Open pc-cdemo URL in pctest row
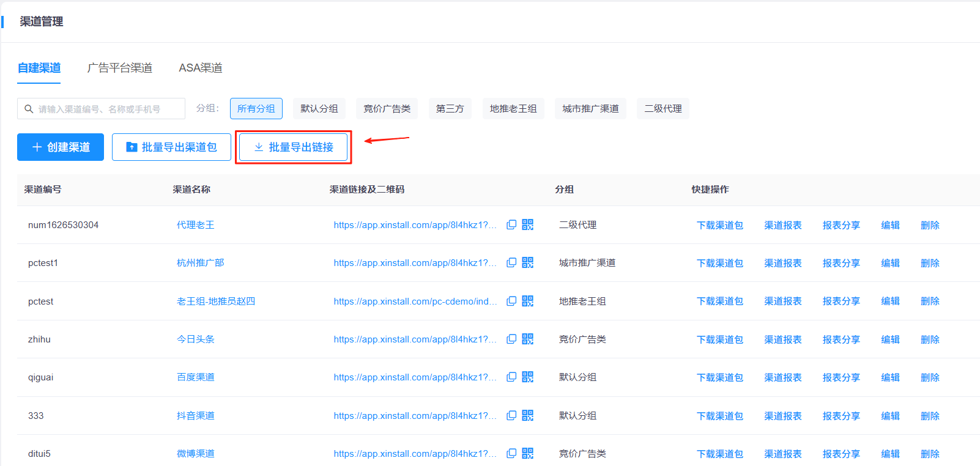 point(415,301)
